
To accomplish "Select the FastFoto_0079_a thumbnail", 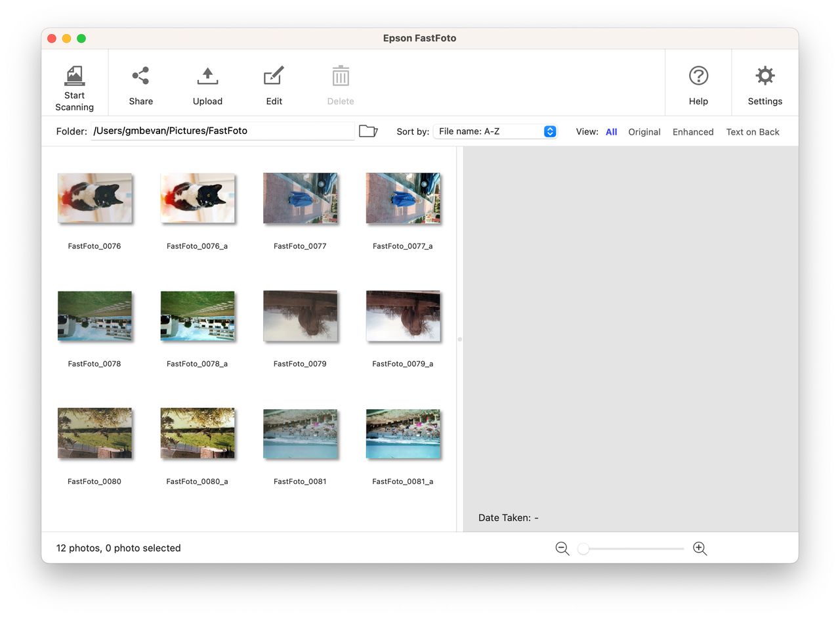I will 403,316.
